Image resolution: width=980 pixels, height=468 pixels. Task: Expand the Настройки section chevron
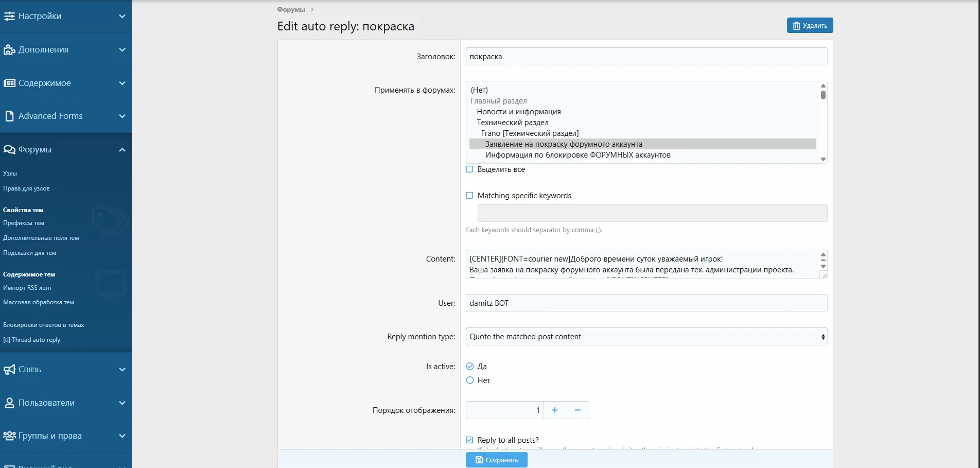coord(122,16)
